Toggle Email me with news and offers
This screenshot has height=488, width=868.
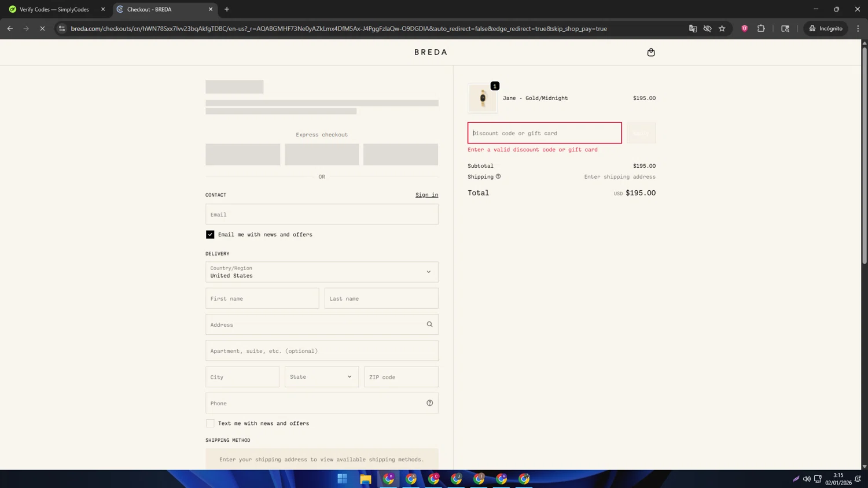click(x=210, y=234)
